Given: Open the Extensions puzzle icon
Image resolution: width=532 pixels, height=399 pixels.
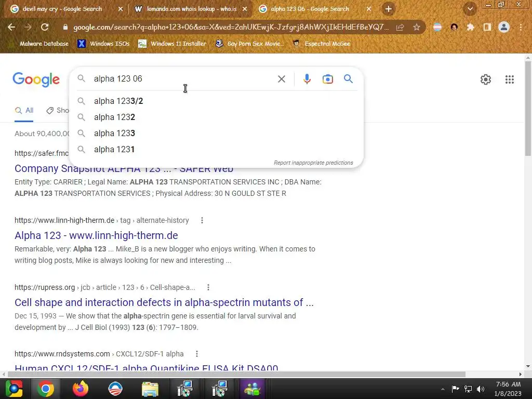Looking at the screenshot, I should (x=471, y=27).
